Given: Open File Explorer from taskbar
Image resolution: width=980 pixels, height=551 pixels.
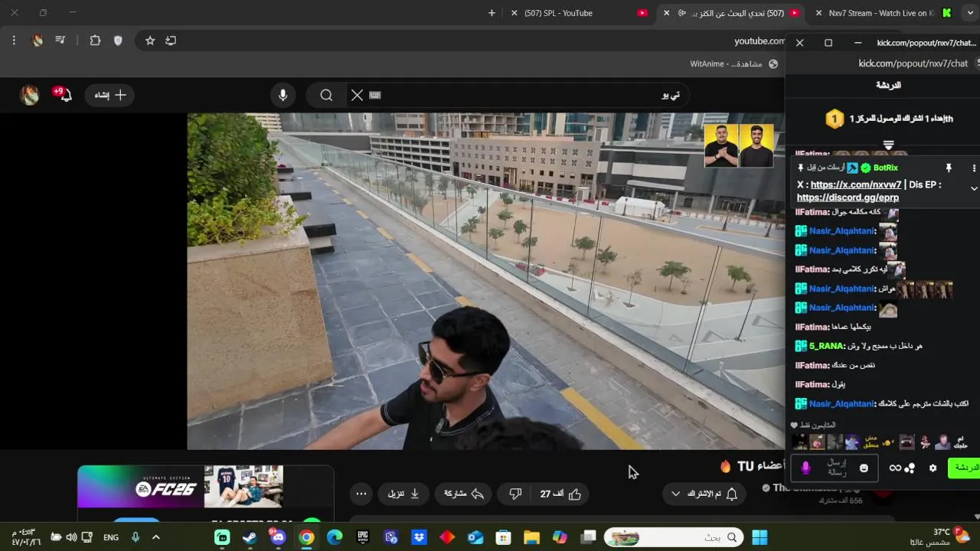Looking at the screenshot, I should 532,537.
